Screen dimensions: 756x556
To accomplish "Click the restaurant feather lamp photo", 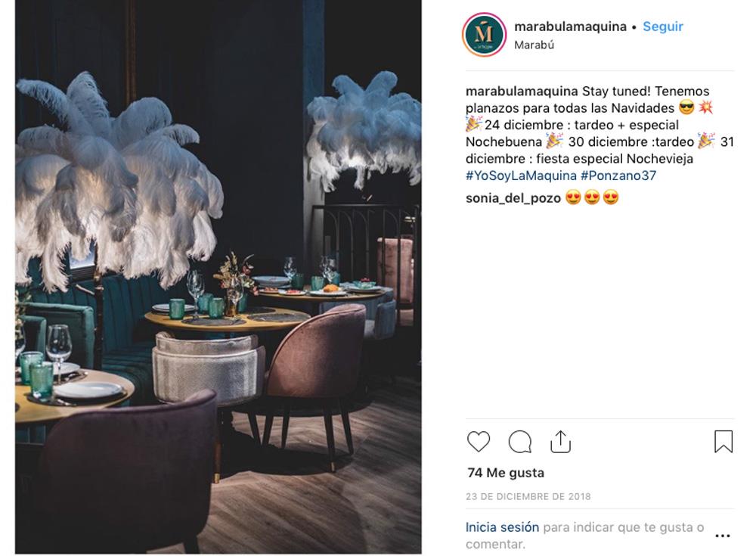I will 218,277.
